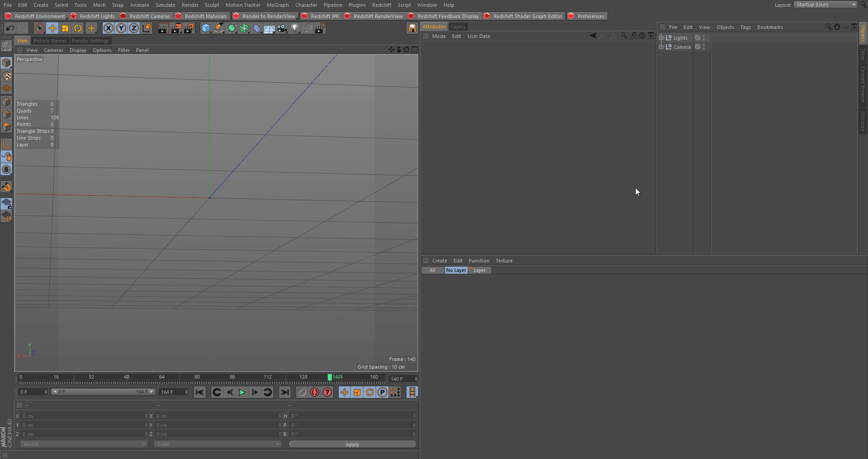This screenshot has height=459, width=868.
Task: Open the Simulate menu
Action: pos(165,5)
